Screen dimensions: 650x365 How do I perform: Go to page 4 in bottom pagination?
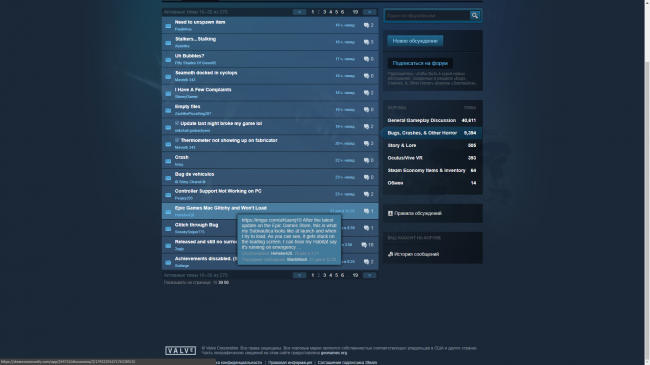[x=330, y=275]
